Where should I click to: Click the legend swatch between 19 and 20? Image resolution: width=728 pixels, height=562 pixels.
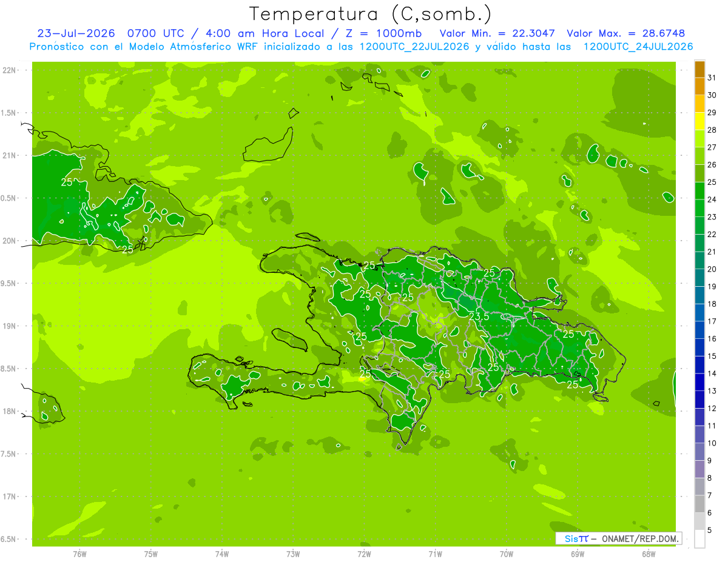click(699, 278)
